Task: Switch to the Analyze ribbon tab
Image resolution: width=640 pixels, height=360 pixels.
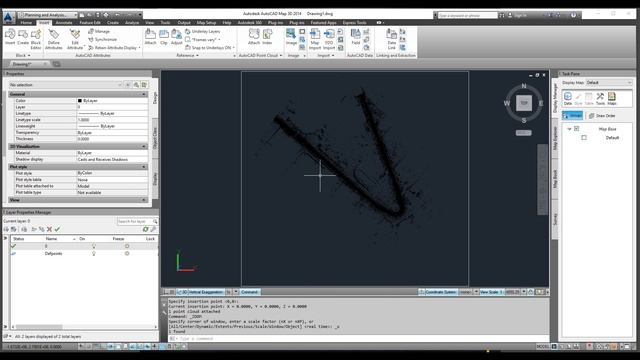Action: [x=132, y=23]
